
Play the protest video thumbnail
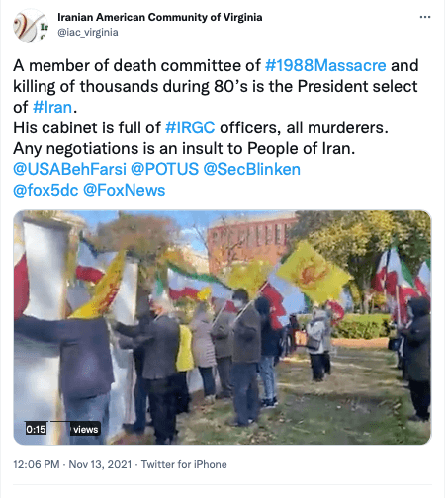pyautogui.click(x=222, y=327)
